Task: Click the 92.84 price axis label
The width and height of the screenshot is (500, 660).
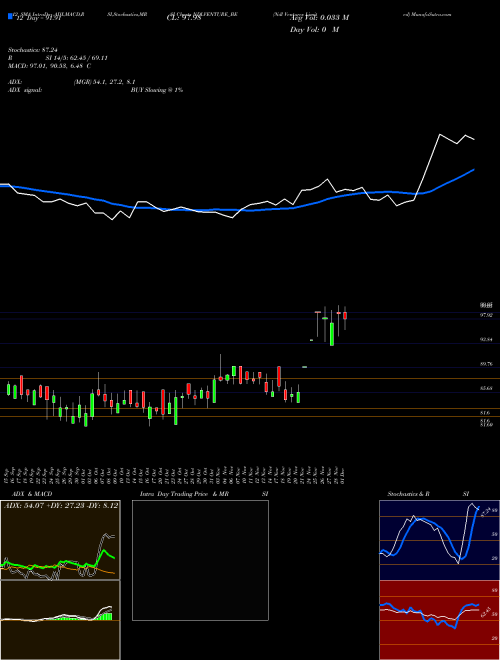Action: [487, 339]
